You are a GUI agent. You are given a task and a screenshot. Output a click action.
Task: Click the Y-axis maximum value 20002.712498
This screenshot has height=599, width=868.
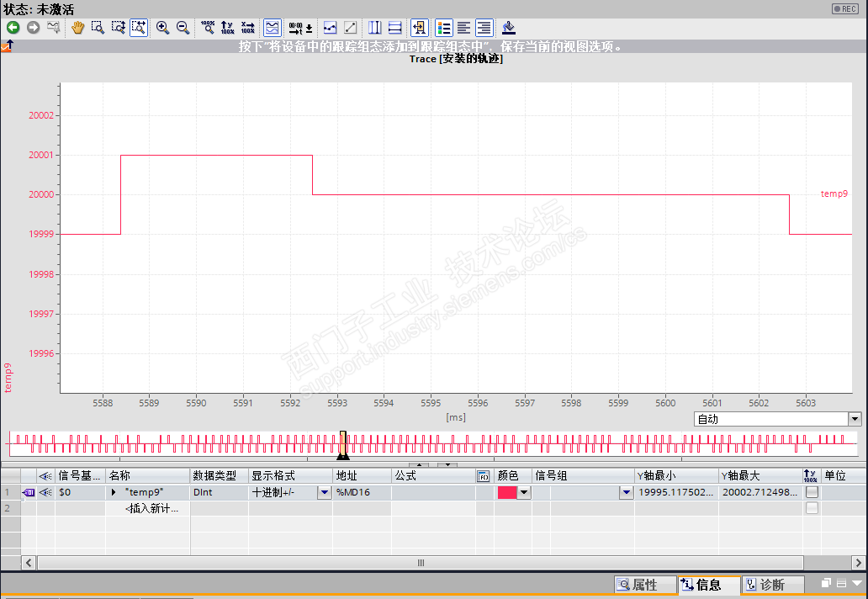coord(760,492)
